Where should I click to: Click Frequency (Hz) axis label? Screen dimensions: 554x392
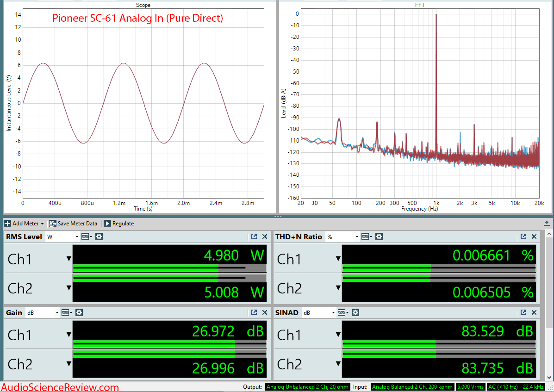[x=419, y=209]
